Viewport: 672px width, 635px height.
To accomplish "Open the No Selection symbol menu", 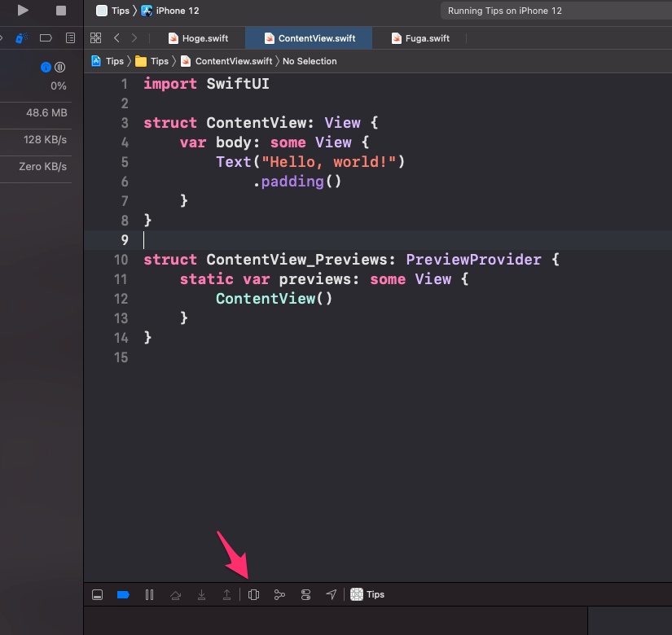I will 310,61.
